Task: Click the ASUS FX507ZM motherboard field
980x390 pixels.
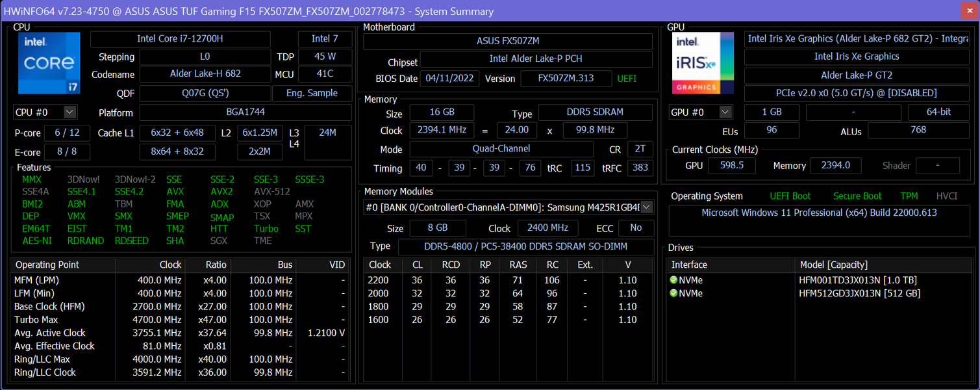Action: pyautogui.click(x=508, y=41)
